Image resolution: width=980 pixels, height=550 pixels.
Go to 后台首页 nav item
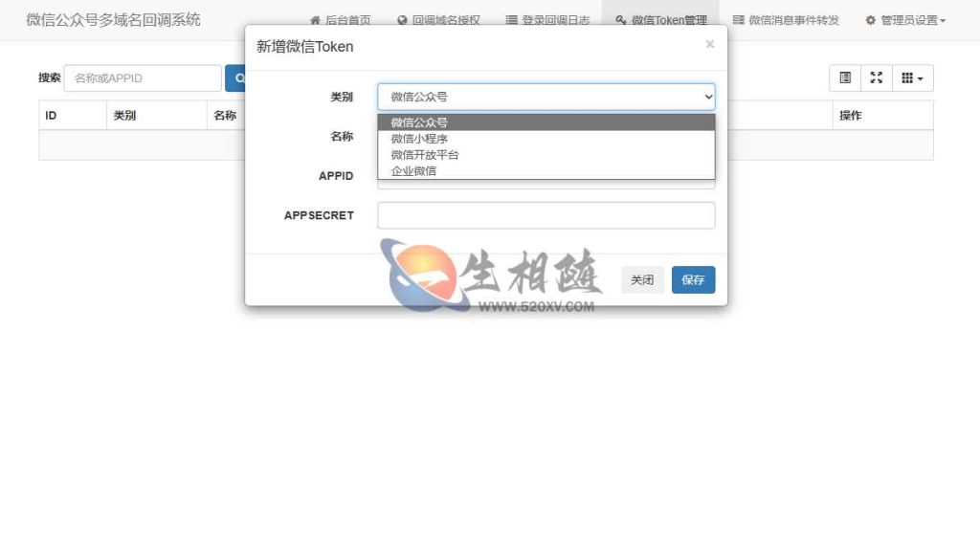click(340, 20)
